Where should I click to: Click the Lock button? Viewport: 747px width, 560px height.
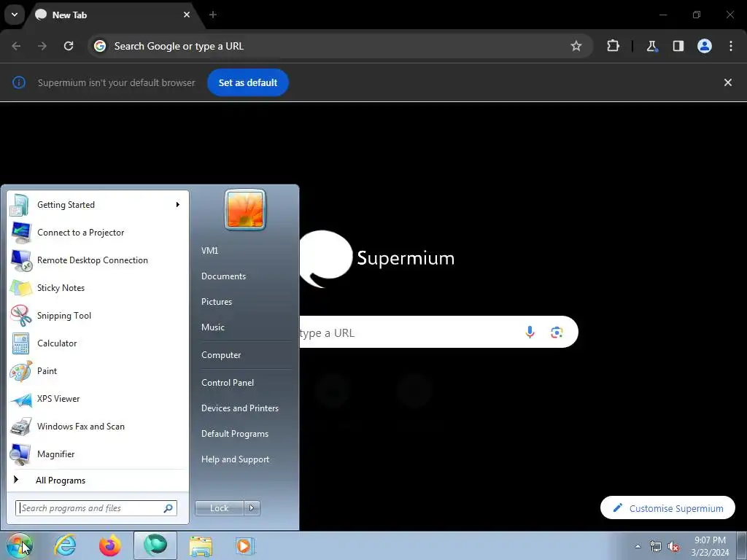pos(220,508)
